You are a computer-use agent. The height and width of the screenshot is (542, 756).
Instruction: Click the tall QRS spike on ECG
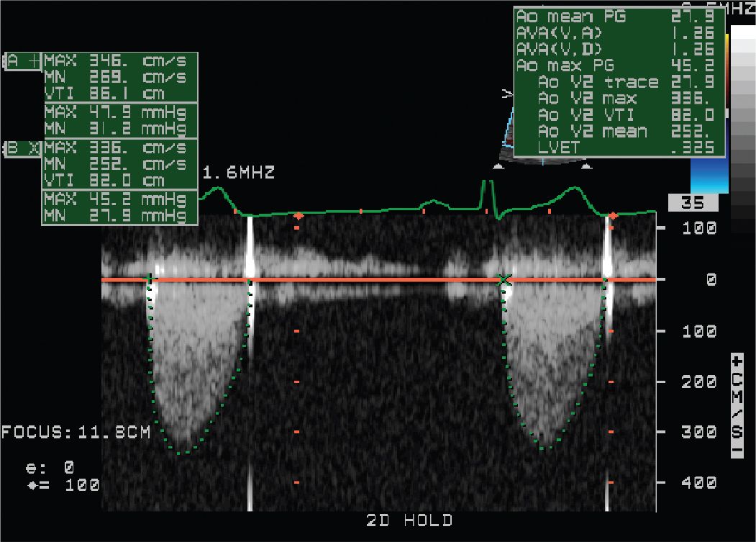pyautogui.click(x=487, y=194)
